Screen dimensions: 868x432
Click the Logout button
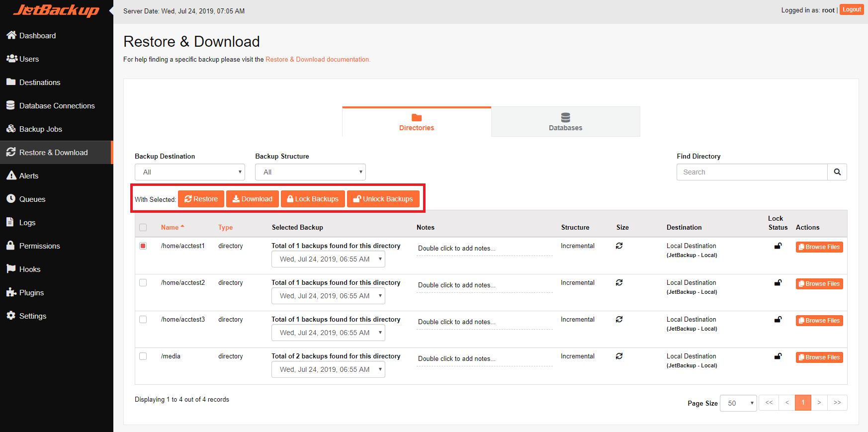click(852, 9)
